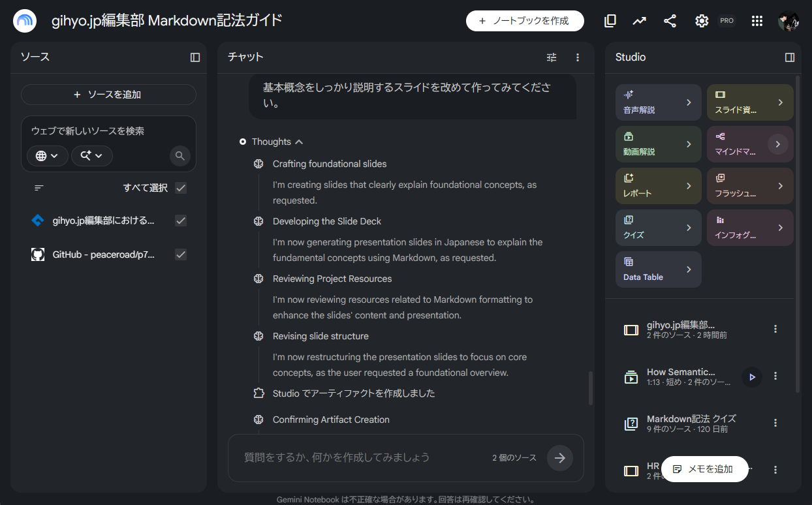This screenshot has width=812, height=505.
Task: Toggle checkbox for GitHub - peaceroad source
Action: [181, 254]
